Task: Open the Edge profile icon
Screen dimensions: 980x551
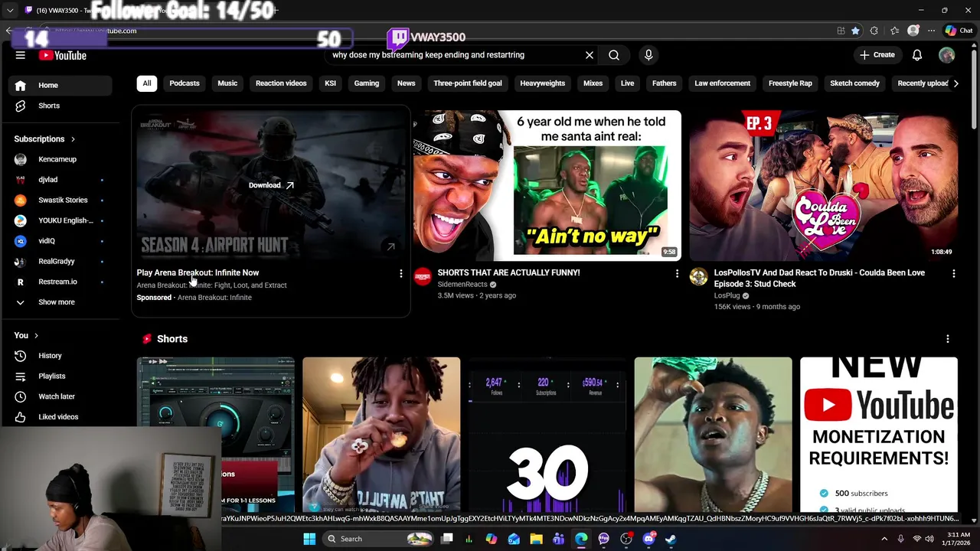Action: pyautogui.click(x=913, y=31)
